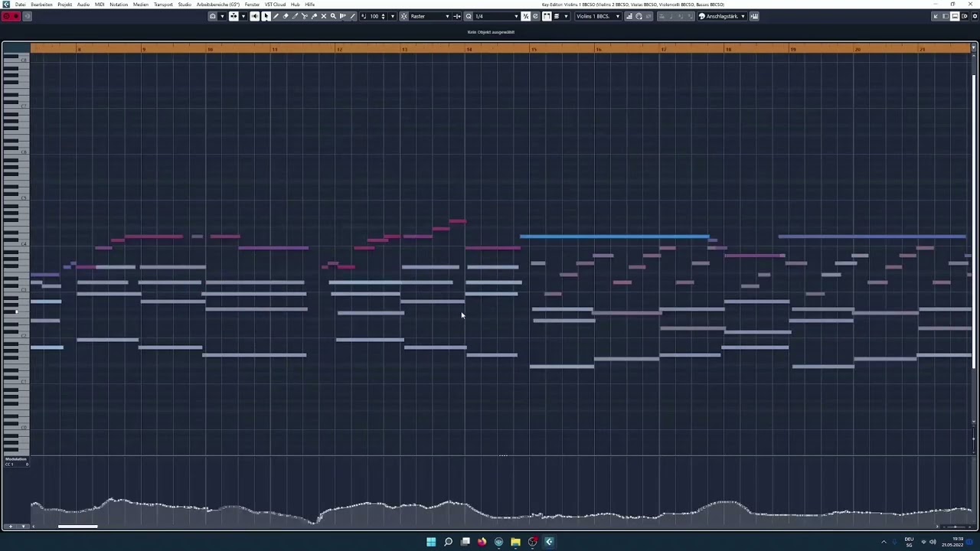The image size is (980, 551).
Task: Toggle Snap on/off button
Action: click(403, 16)
